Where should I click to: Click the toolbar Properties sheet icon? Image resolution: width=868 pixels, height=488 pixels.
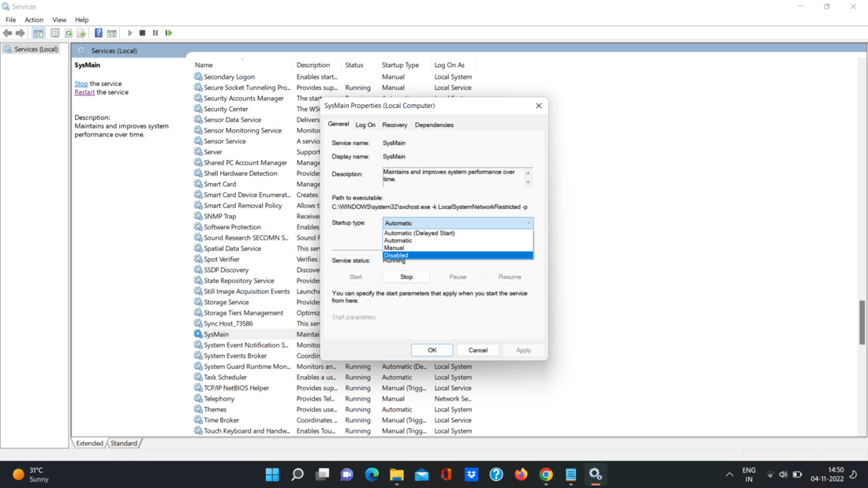[54, 33]
